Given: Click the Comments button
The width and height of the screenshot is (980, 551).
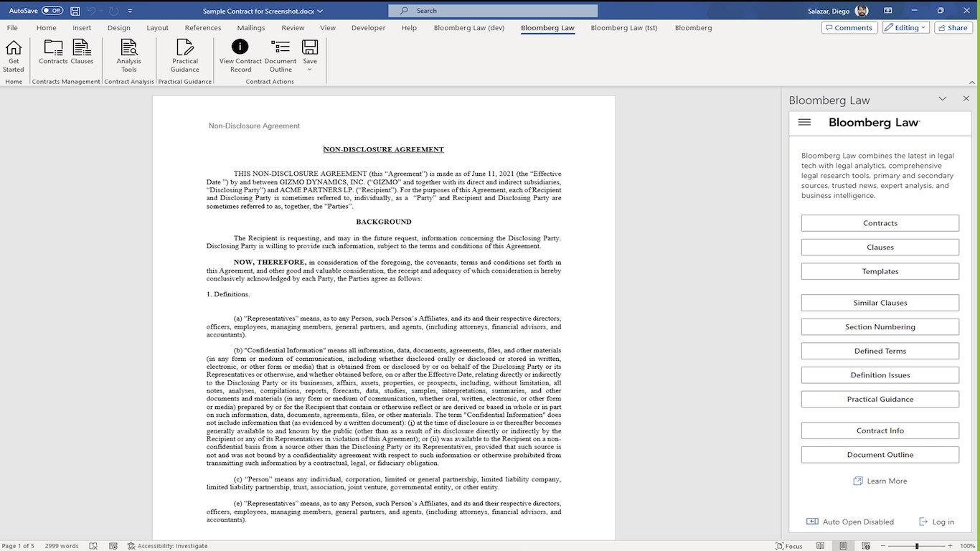Looking at the screenshot, I should (849, 27).
